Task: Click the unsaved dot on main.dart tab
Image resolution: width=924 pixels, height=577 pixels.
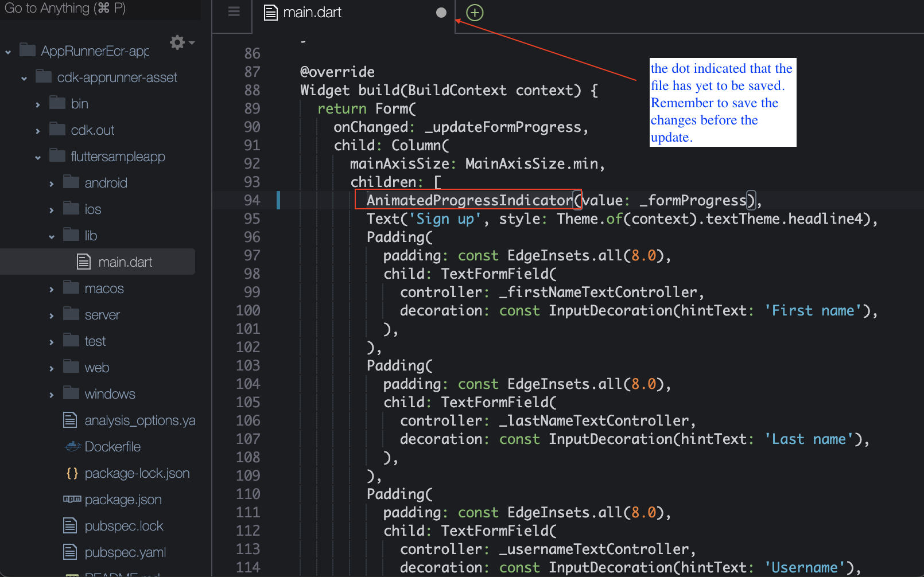Action: click(x=441, y=13)
